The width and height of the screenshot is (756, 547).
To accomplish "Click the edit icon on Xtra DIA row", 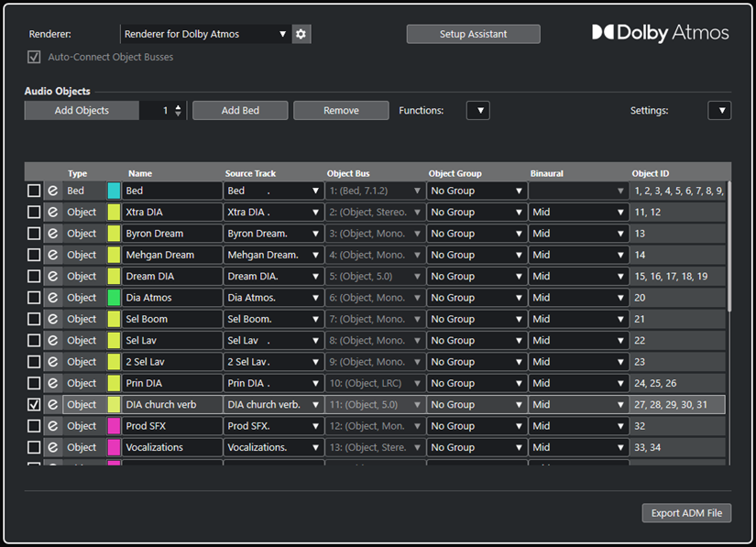I will click(x=52, y=212).
